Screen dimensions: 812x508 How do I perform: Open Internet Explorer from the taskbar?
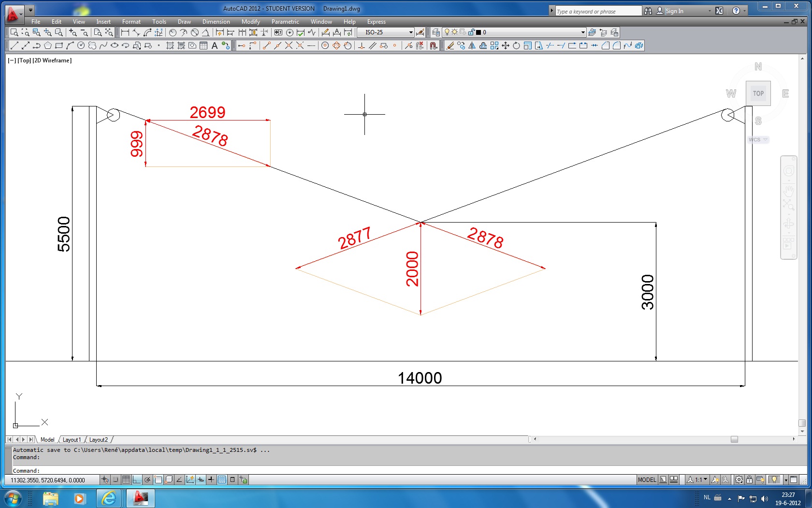tap(110, 498)
